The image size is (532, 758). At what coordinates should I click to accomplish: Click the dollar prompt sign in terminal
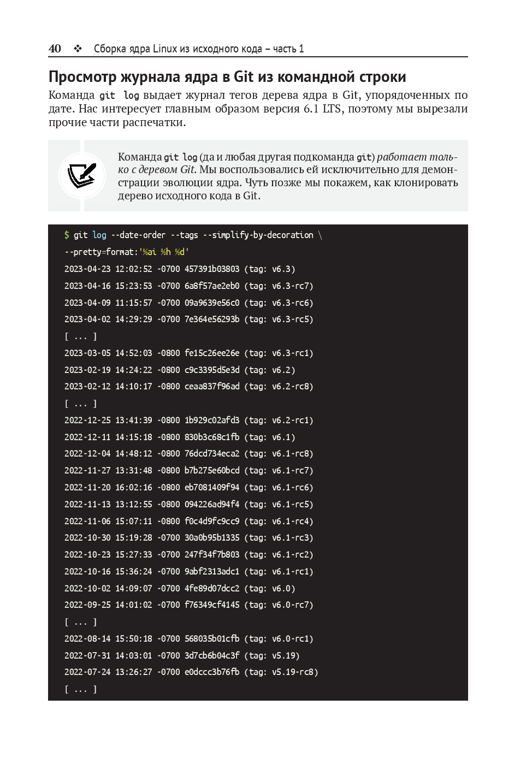pos(67,235)
